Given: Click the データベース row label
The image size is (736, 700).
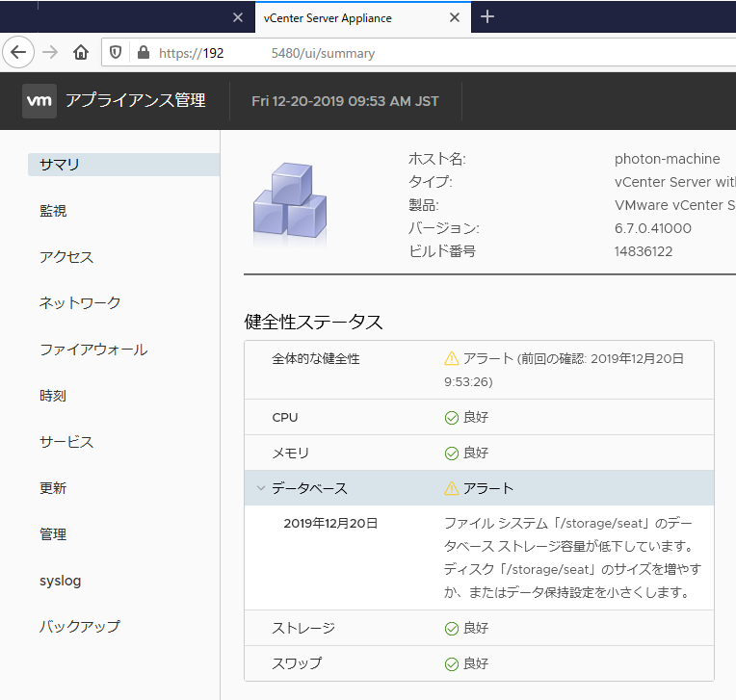Looking at the screenshot, I should 310,488.
